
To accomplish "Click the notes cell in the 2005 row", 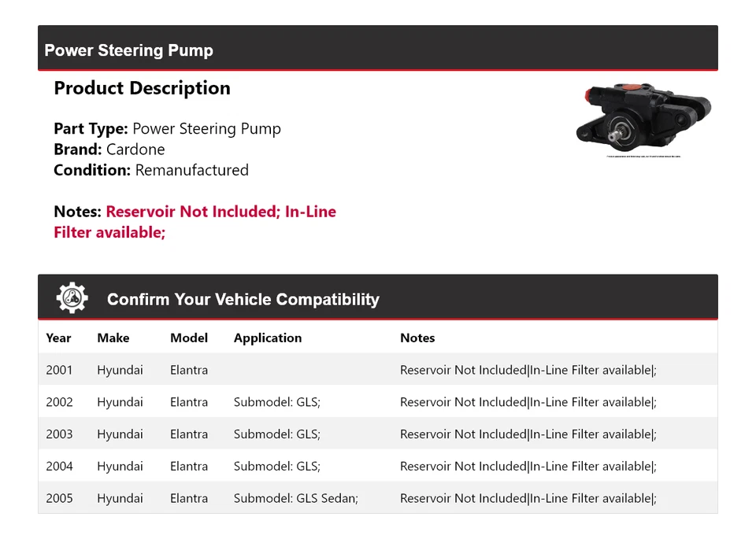I will [528, 498].
